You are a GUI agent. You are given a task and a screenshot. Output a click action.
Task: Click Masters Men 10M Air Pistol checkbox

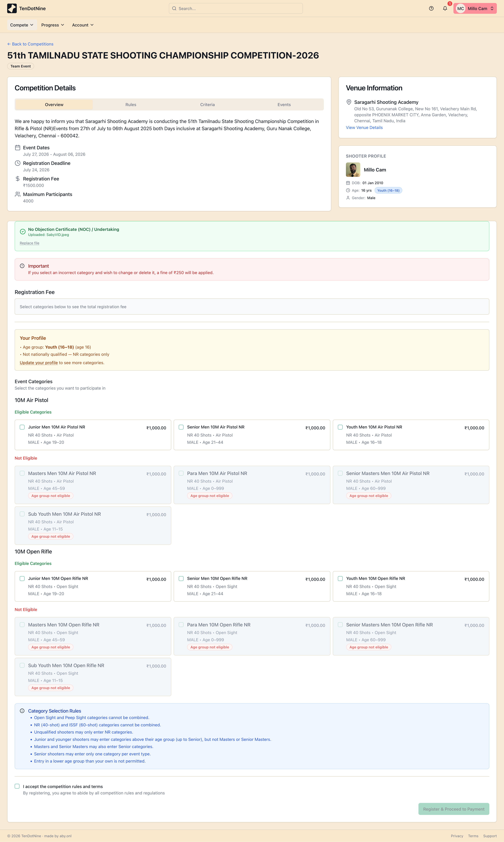pos(22,473)
